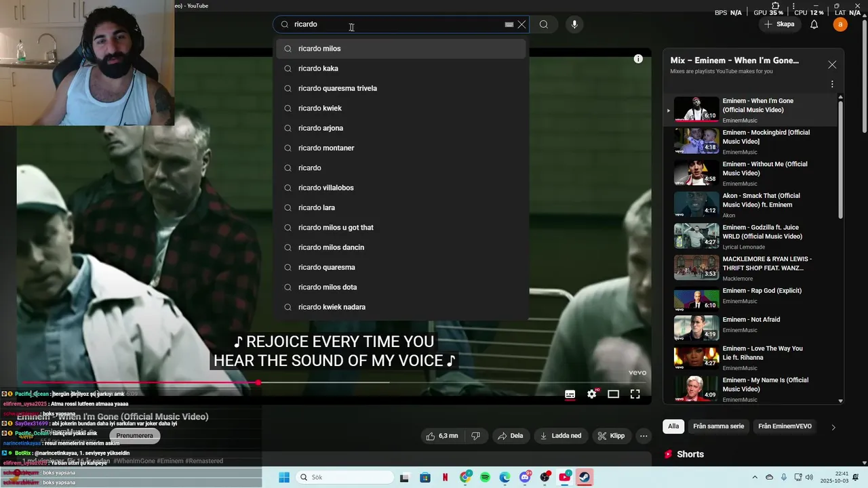Select the "Alla" filter chip
This screenshot has width=868, height=488.
(673, 426)
